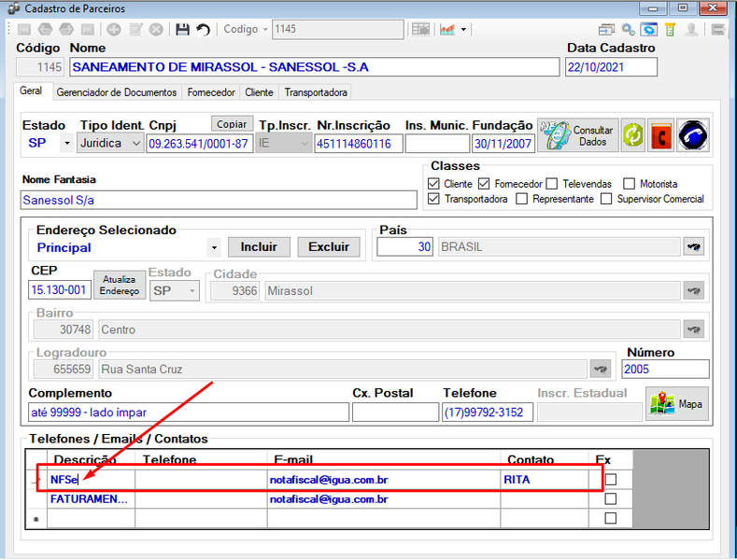This screenshot has width=737, height=560.
Task: Expand Endereço Selecionado Principal dropdown
Action: point(214,247)
